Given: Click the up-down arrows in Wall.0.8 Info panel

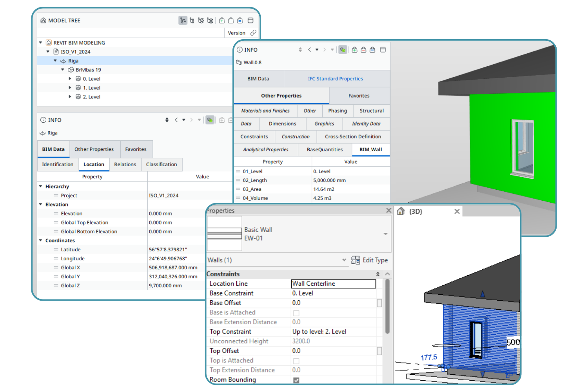Looking at the screenshot, I should pyautogui.click(x=300, y=50).
